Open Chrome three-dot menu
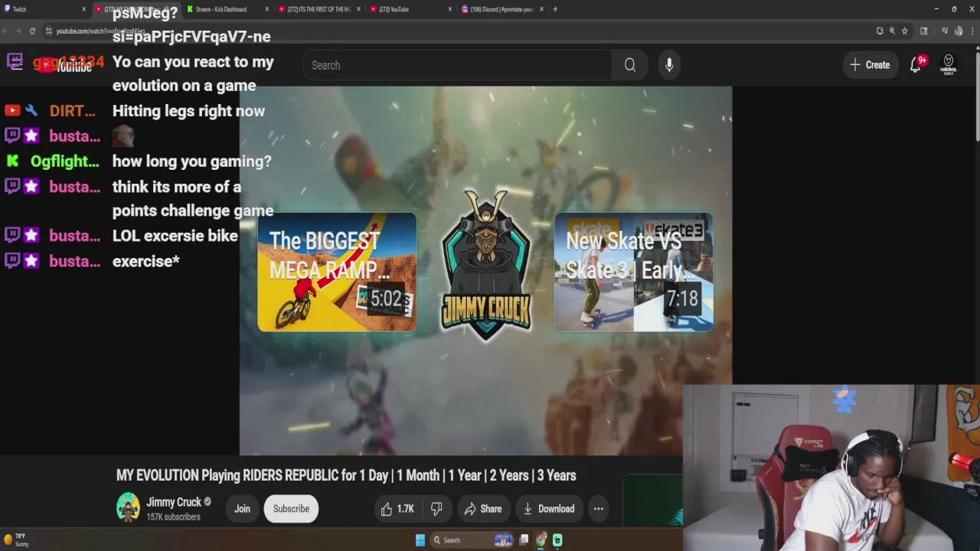 click(972, 31)
